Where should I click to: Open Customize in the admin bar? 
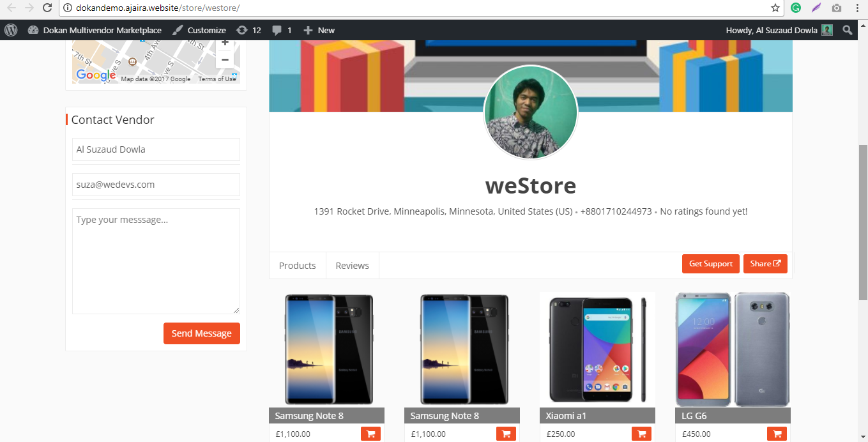pos(199,30)
